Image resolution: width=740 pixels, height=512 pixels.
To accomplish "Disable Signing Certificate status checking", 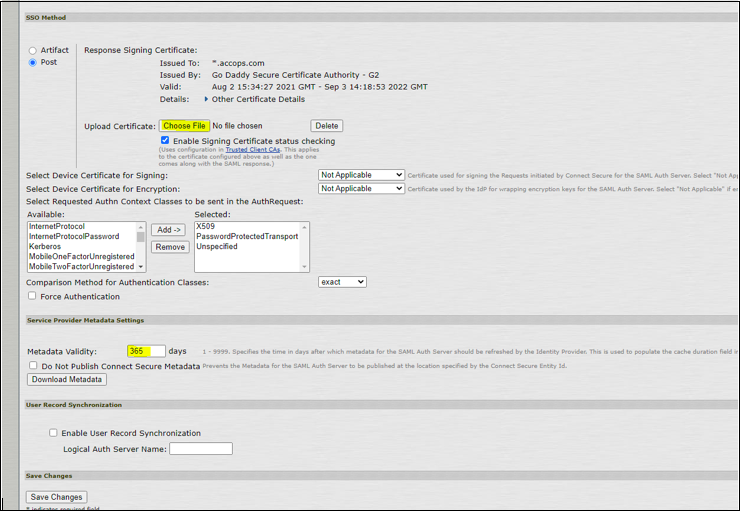I will tap(165, 141).
